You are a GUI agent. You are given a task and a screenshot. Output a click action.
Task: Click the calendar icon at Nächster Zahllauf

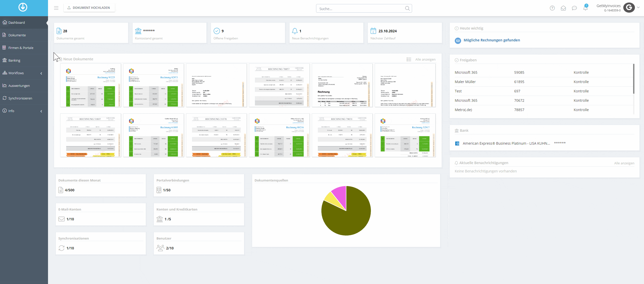(373, 31)
